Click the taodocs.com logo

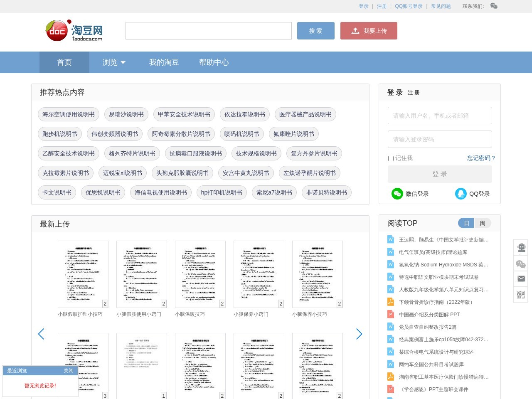click(74, 31)
